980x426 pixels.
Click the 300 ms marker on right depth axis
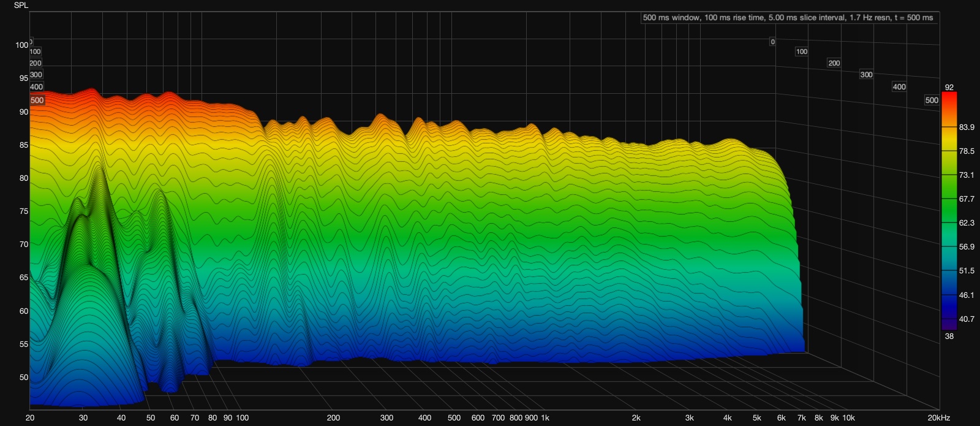click(x=866, y=75)
